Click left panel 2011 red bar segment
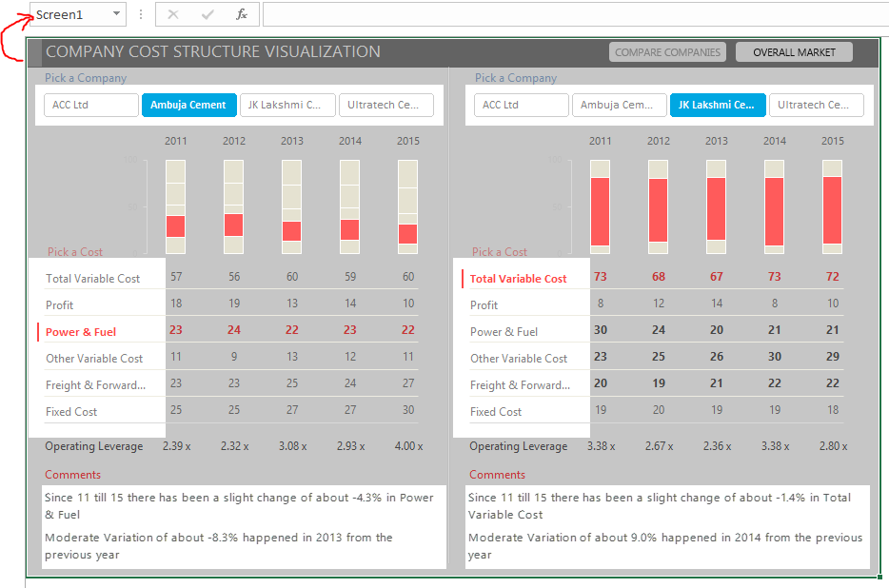889x588 pixels. point(176,226)
